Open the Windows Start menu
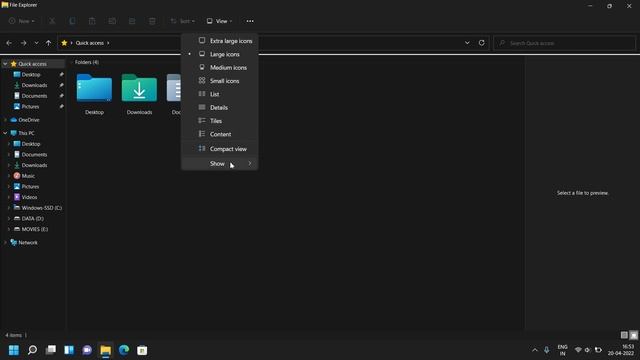Image resolution: width=640 pixels, height=360 pixels. [x=14, y=350]
